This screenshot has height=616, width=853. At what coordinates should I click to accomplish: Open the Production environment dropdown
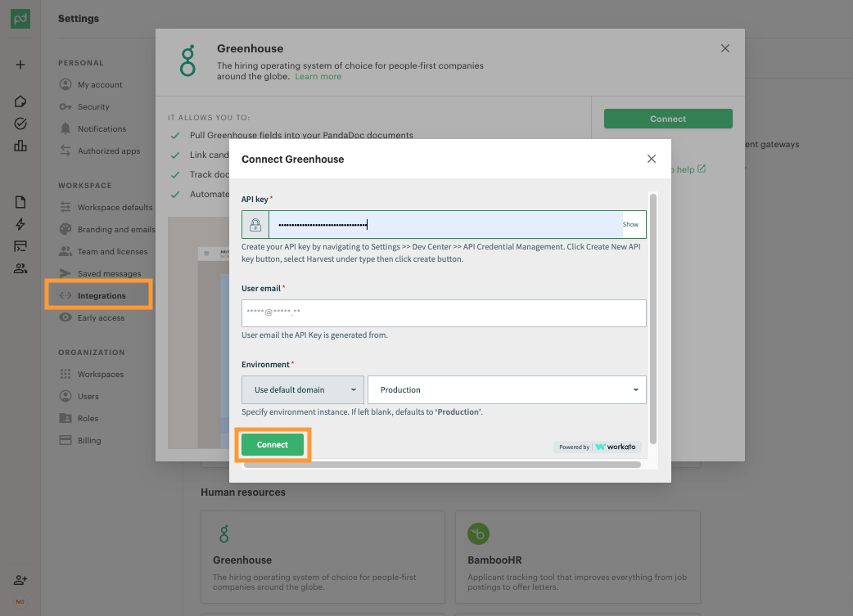[x=507, y=390]
